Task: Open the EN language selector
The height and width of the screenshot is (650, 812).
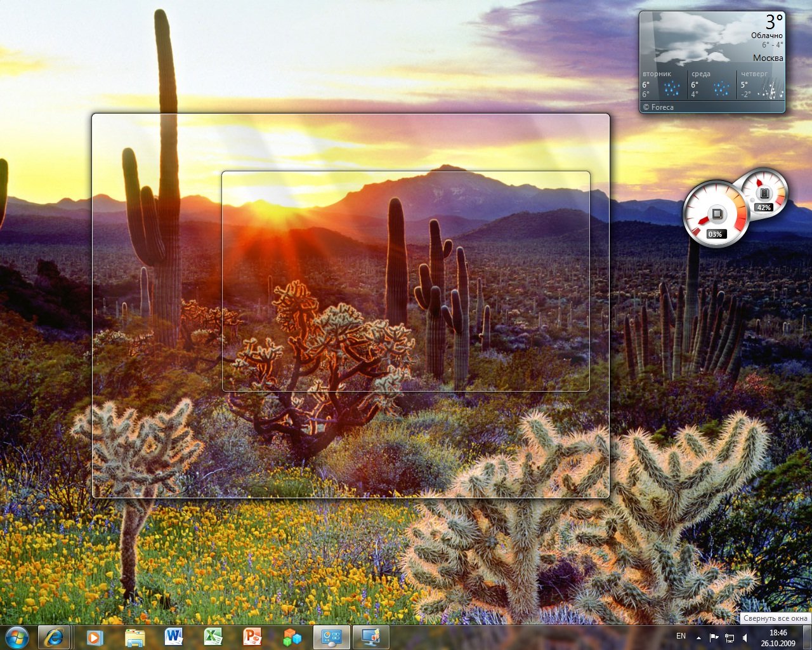Action: [681, 636]
